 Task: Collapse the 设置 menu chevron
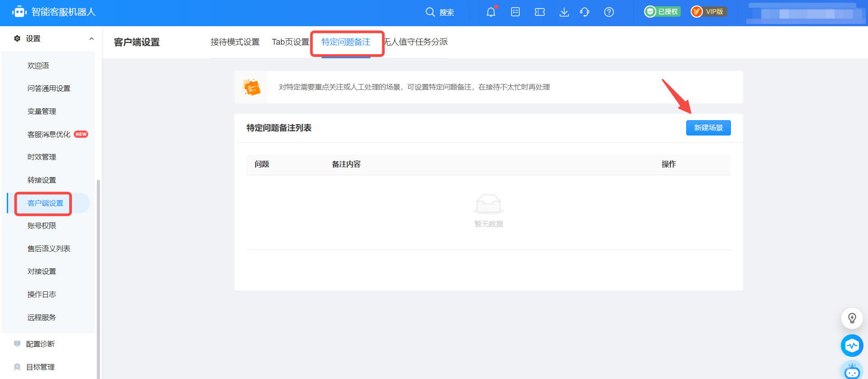coord(92,39)
